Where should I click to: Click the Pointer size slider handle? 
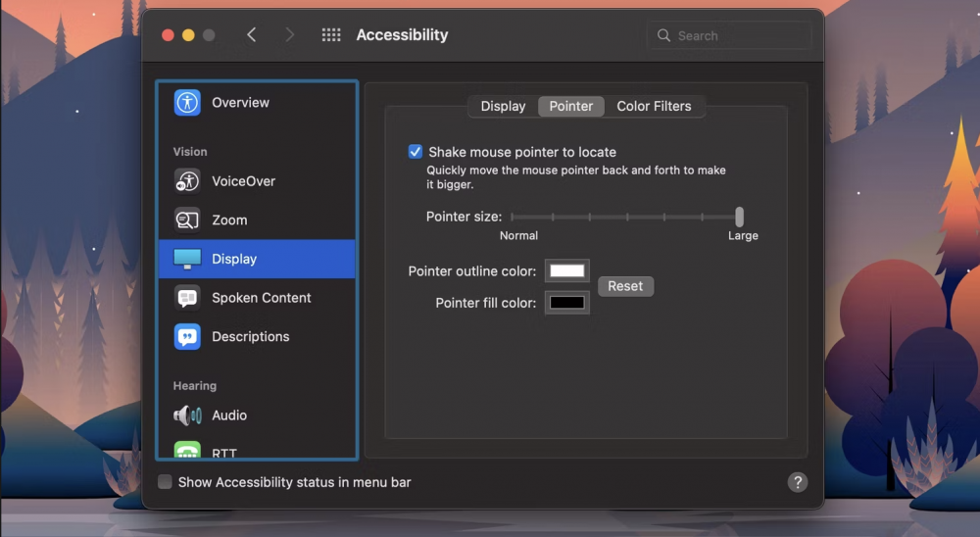740,217
